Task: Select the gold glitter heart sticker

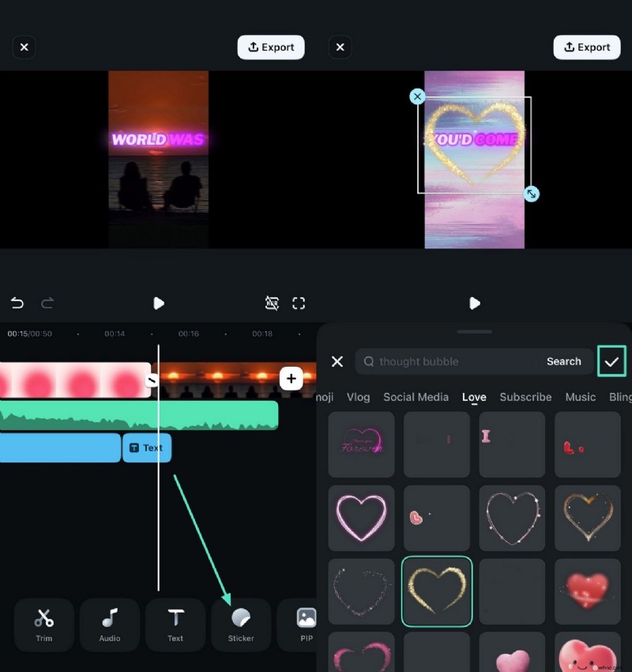Action: point(436,591)
